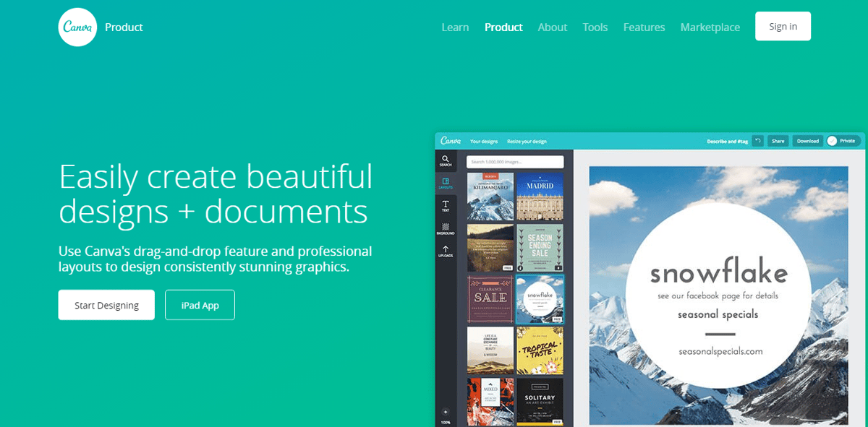
Task: Click the undo arrow icon
Action: click(x=757, y=141)
